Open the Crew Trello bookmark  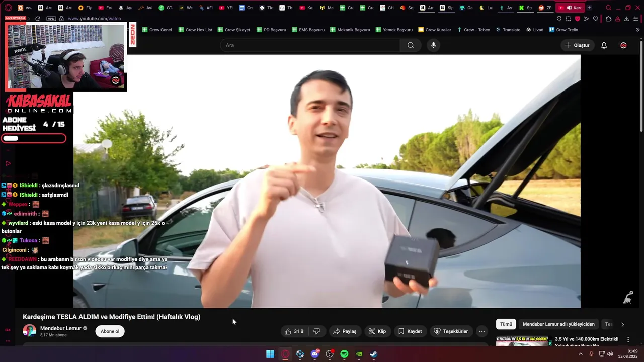tap(563, 30)
